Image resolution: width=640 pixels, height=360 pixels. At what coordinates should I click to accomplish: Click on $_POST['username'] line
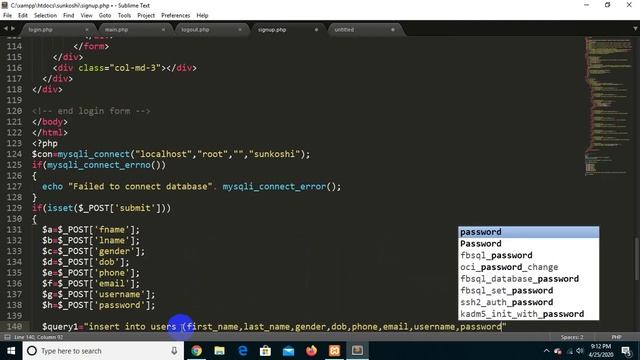98,294
